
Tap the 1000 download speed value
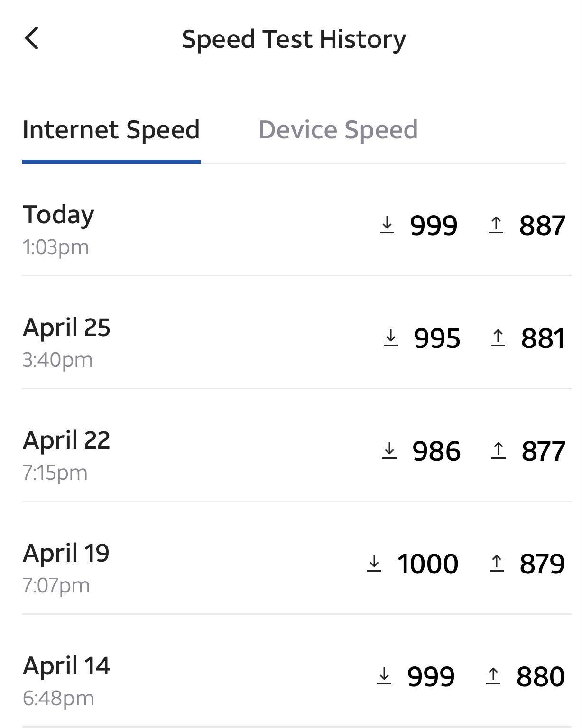click(x=428, y=564)
